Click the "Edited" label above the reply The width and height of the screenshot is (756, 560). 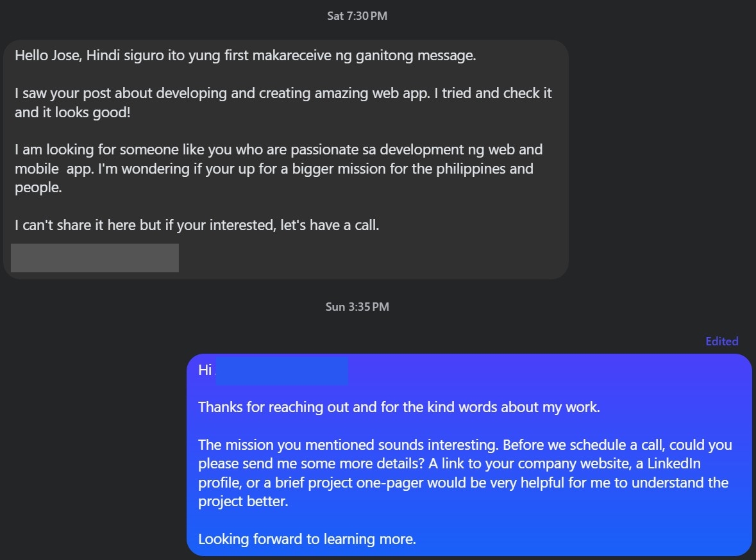(x=721, y=341)
